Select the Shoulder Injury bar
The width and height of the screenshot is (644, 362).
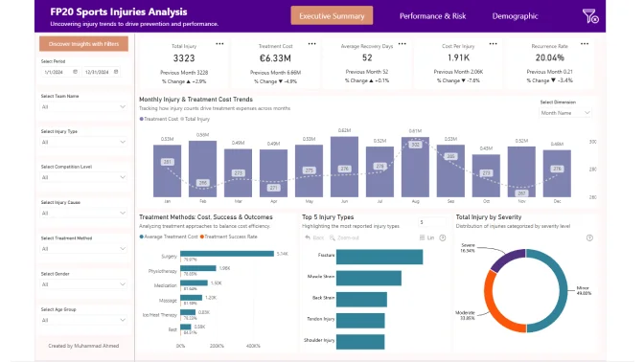[360, 342]
